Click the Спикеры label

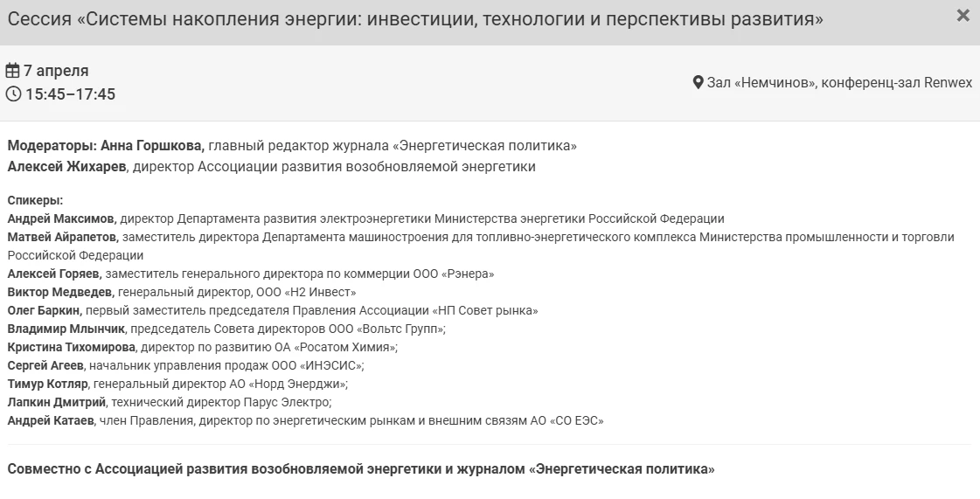pyautogui.click(x=35, y=200)
